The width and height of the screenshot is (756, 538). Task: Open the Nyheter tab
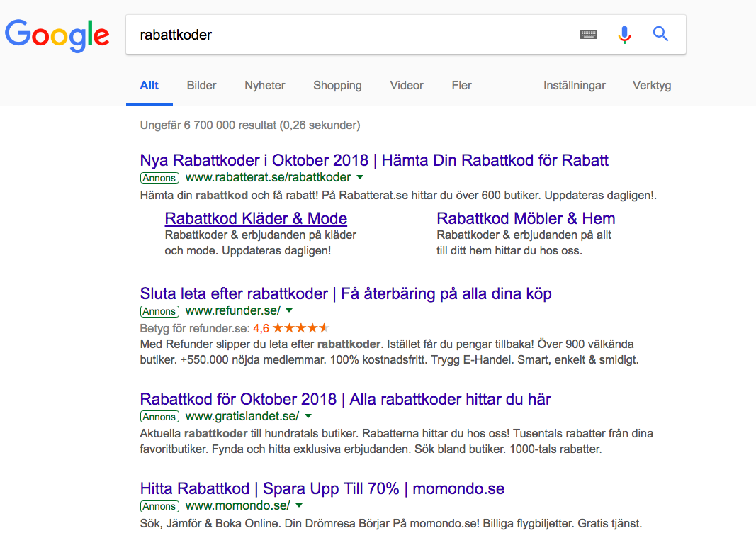265,85
